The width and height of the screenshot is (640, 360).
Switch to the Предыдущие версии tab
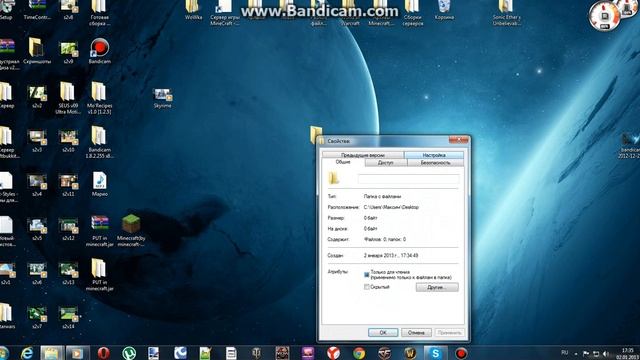click(363, 155)
